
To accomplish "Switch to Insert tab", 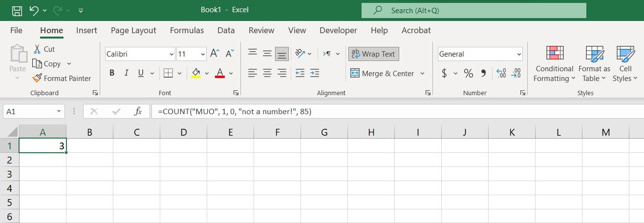I will [86, 30].
